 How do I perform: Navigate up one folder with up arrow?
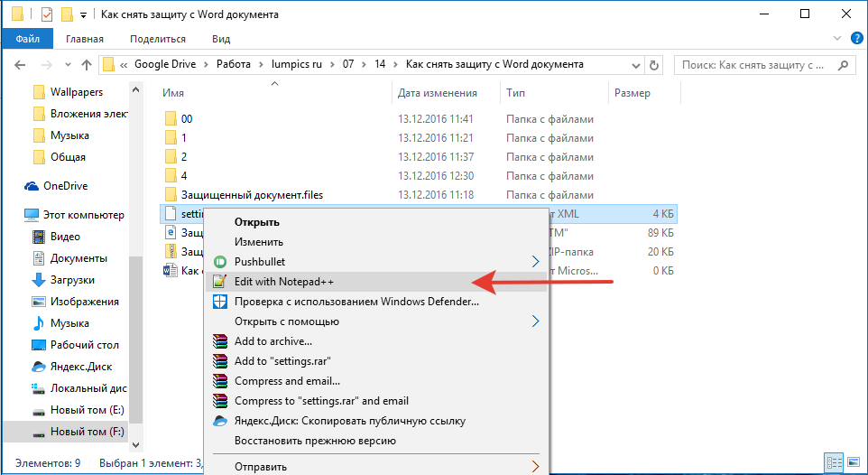(x=87, y=65)
